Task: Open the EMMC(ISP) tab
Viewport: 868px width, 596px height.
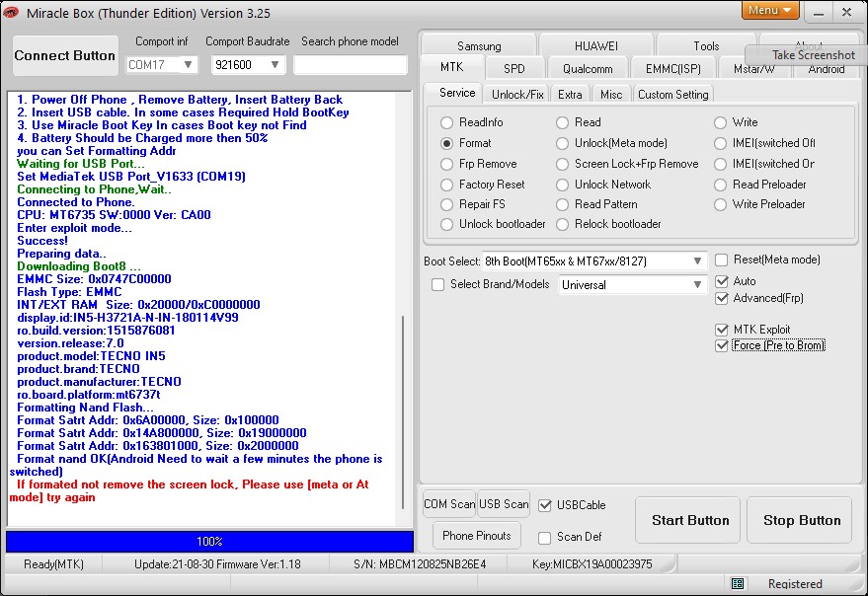Action: tap(673, 69)
